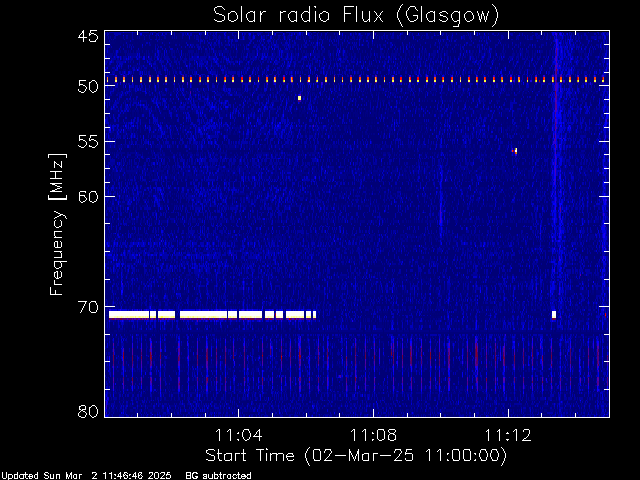Click the 'Start Time (02-Mar-25 11:00:00)' label

click(x=356, y=455)
